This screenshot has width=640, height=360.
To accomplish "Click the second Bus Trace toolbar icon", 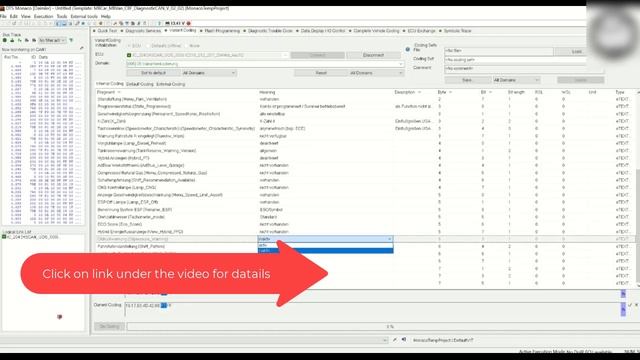I will pos(12,40).
